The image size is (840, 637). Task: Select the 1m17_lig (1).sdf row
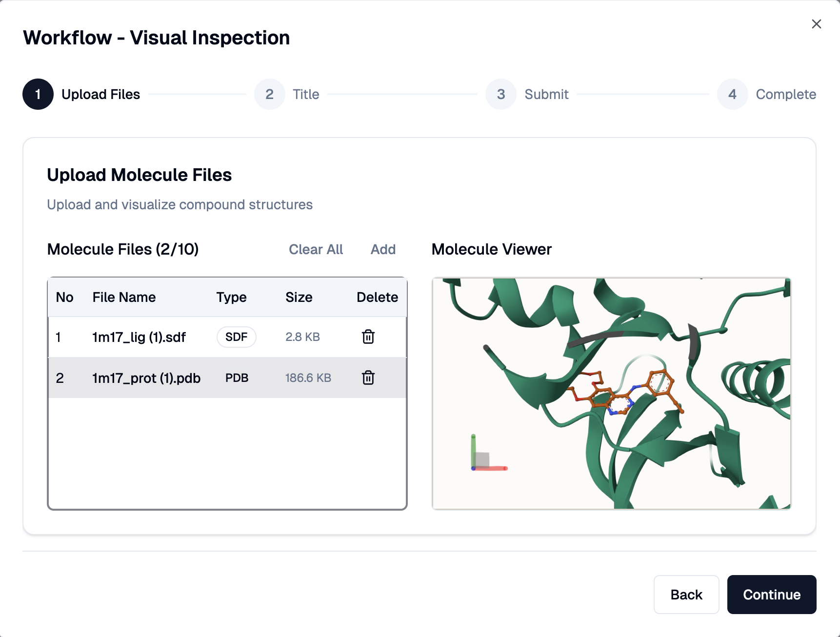coord(139,337)
